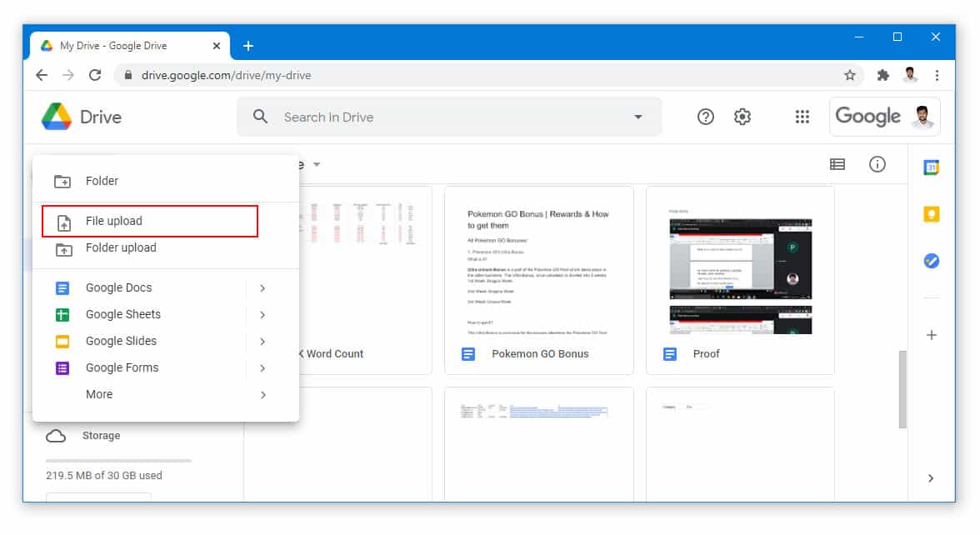Image resolution: width=980 pixels, height=535 pixels.
Task: Expand the More submenu arrow
Action: click(262, 395)
